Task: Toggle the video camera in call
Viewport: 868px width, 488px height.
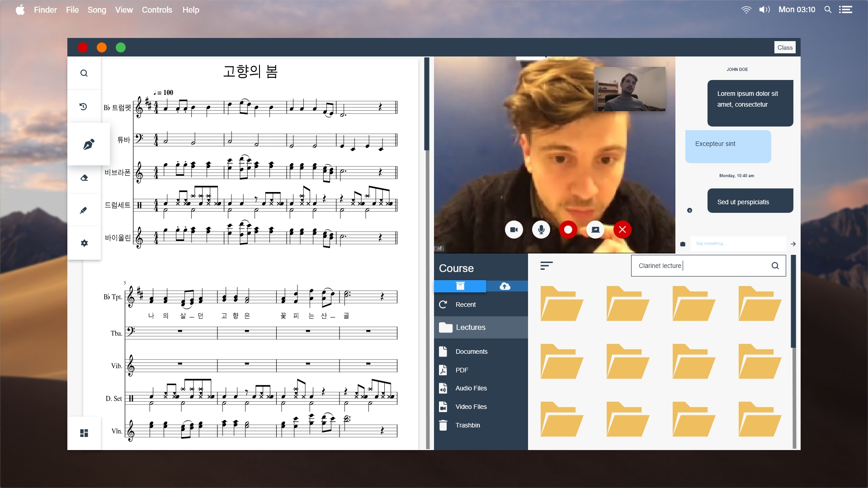Action: (x=514, y=230)
